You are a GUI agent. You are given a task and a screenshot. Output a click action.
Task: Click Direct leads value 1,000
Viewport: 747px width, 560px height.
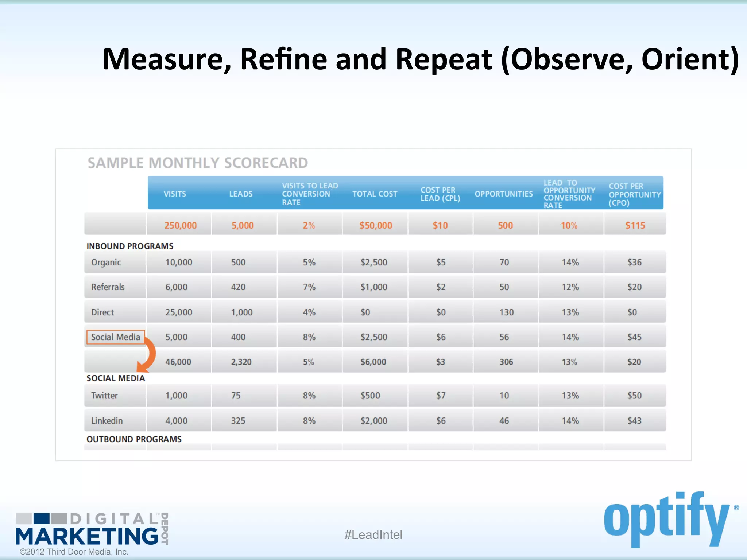click(242, 312)
